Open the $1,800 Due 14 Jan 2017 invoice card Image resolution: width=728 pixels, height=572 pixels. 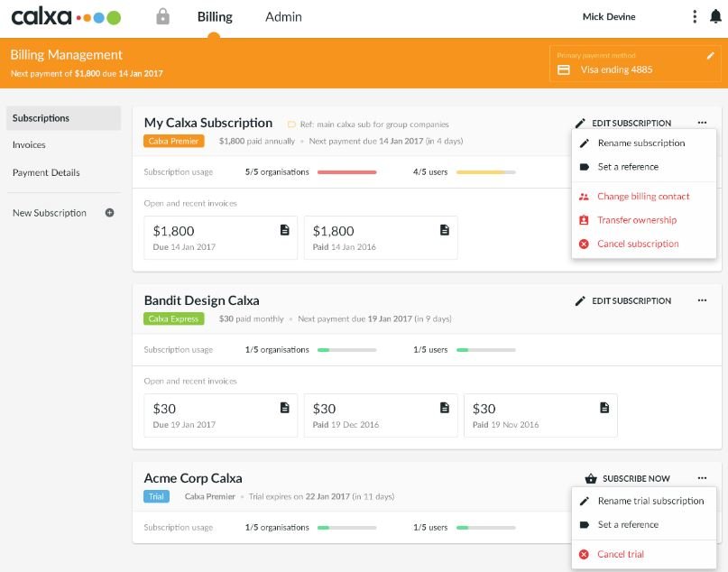220,237
